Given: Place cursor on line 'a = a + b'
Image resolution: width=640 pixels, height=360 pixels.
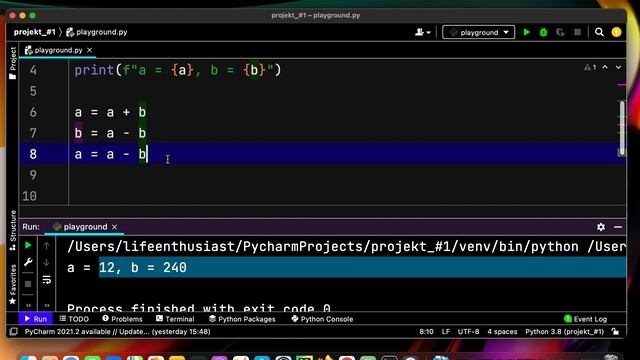Looking at the screenshot, I should point(110,112).
